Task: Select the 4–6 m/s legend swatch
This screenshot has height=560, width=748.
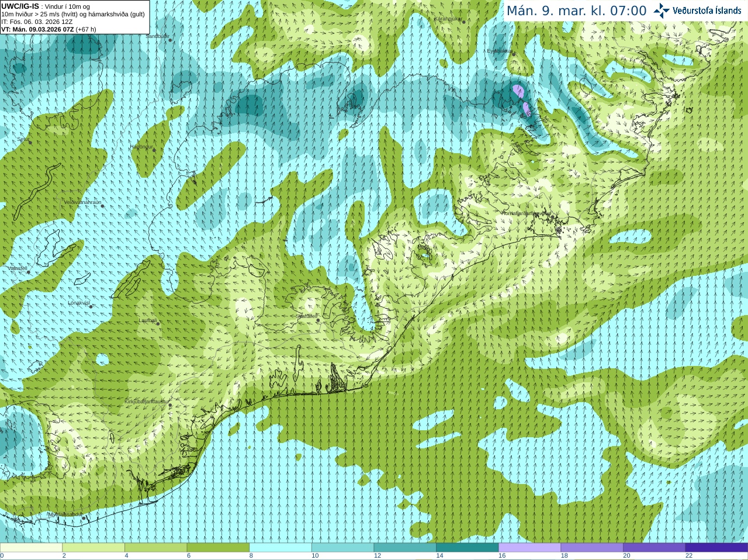Action: pos(155,548)
